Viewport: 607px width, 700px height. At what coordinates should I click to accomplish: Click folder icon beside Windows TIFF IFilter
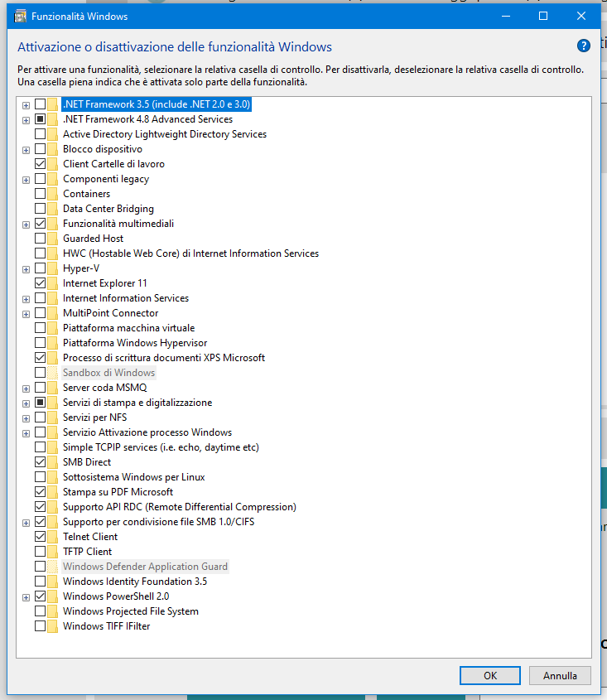tap(53, 626)
